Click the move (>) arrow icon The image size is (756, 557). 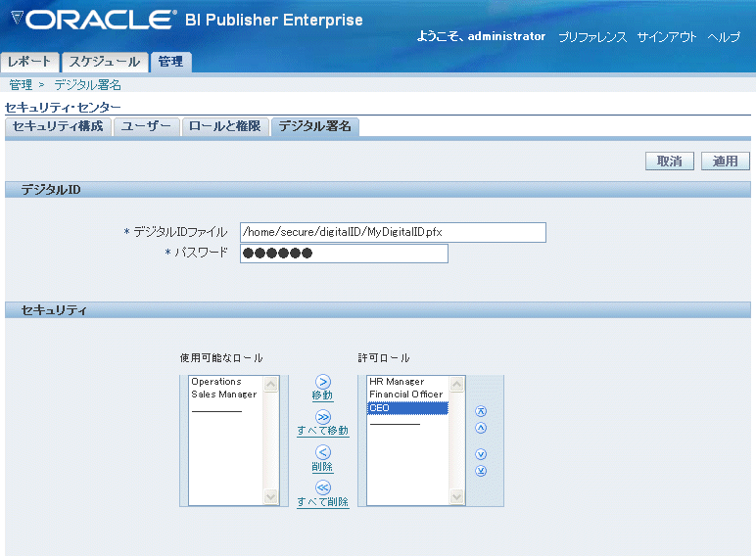tap(323, 382)
